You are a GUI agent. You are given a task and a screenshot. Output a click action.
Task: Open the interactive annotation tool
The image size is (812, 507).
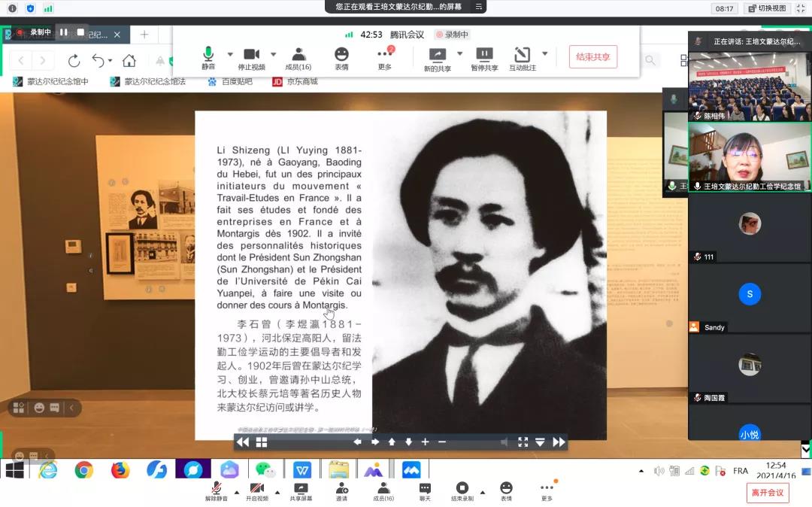523,57
